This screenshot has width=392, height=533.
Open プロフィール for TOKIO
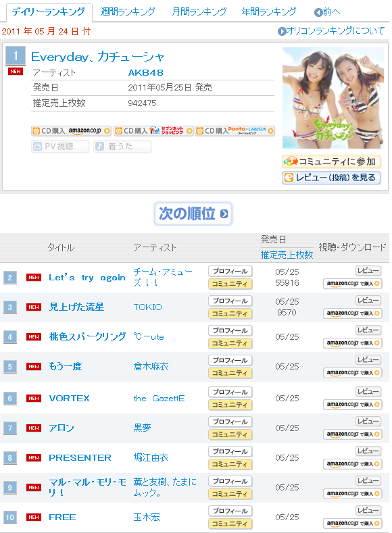[x=230, y=301]
